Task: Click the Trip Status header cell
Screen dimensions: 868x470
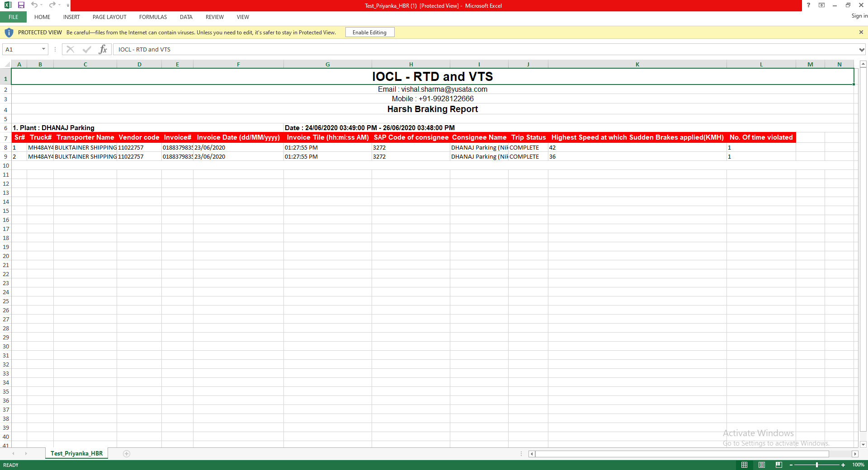Action: click(528, 137)
